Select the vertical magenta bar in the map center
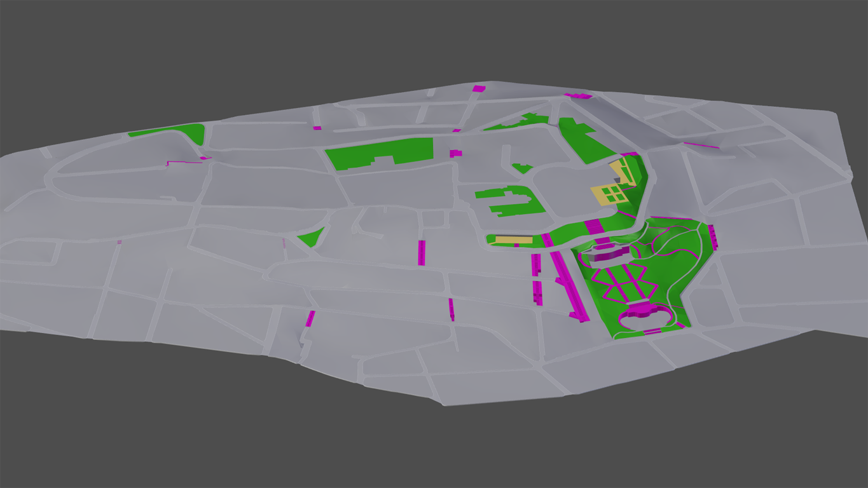 pos(421,252)
